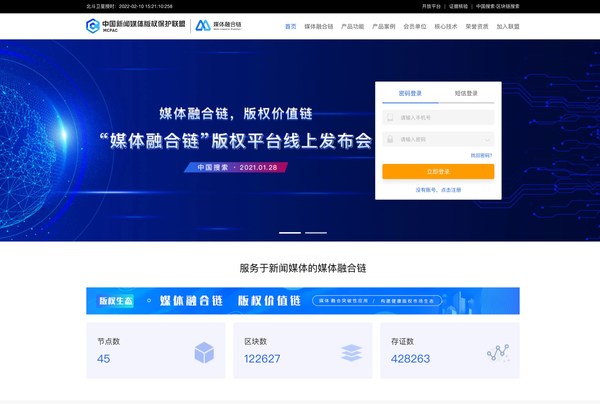Viewport: 600px width, 404px height.
Task: Open the 产品功能 menu item
Action: click(x=352, y=26)
